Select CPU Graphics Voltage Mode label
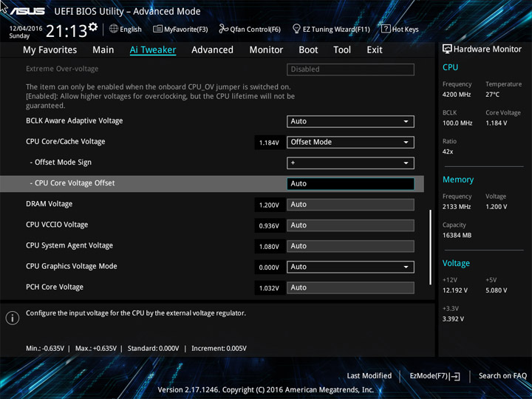The height and width of the screenshot is (399, 532). (72, 266)
